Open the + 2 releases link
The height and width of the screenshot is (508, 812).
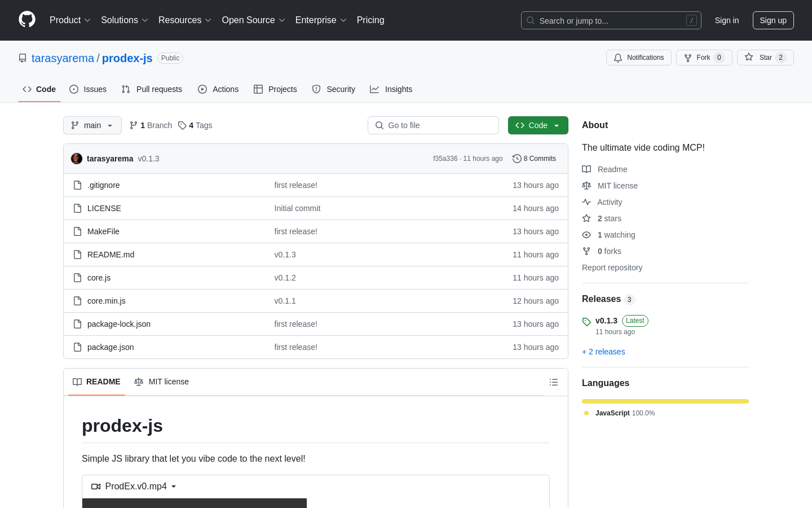(x=603, y=352)
